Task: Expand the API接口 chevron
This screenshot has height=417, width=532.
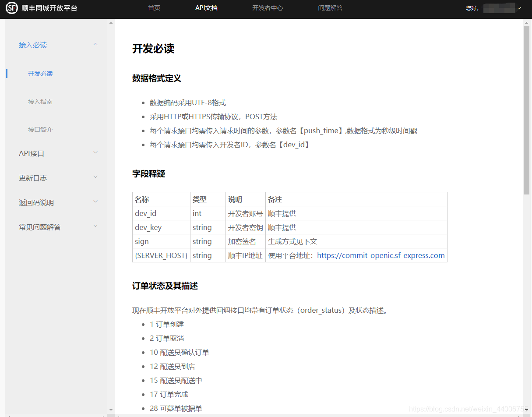Action: tap(95, 152)
